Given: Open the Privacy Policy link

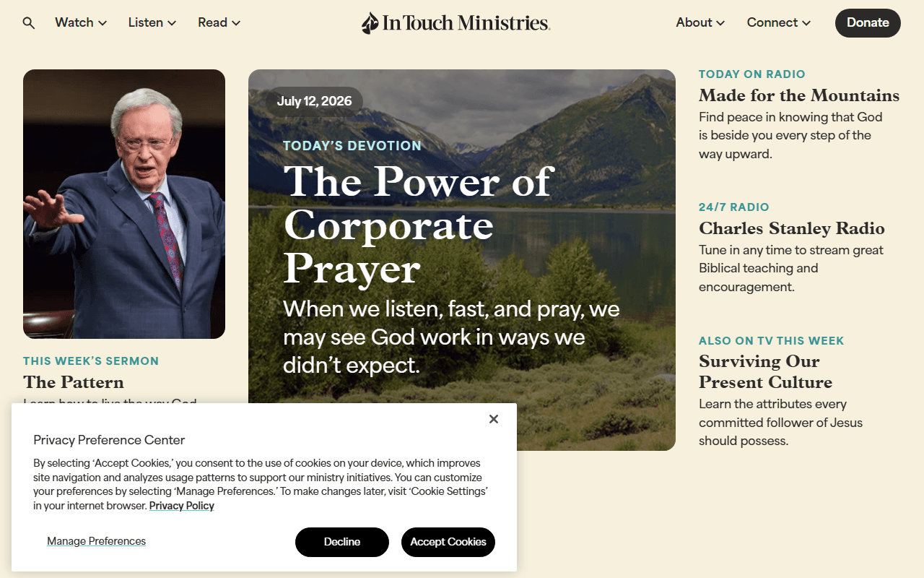Looking at the screenshot, I should tap(182, 506).
